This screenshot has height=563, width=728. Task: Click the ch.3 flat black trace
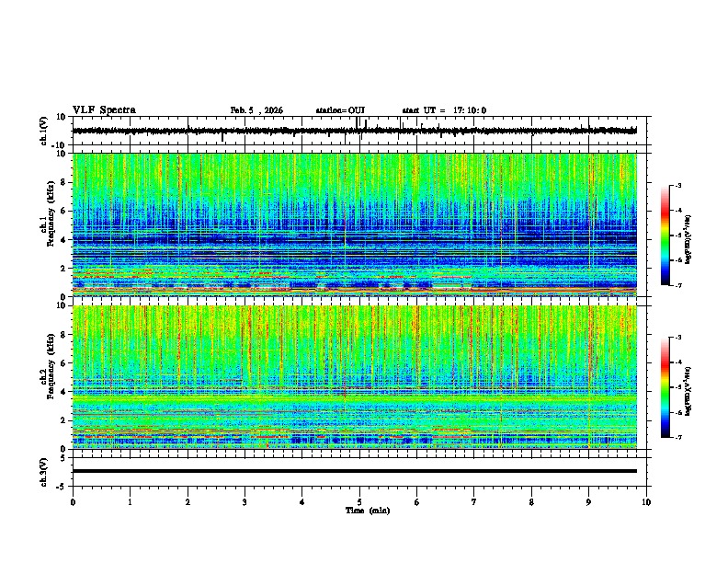(355, 471)
